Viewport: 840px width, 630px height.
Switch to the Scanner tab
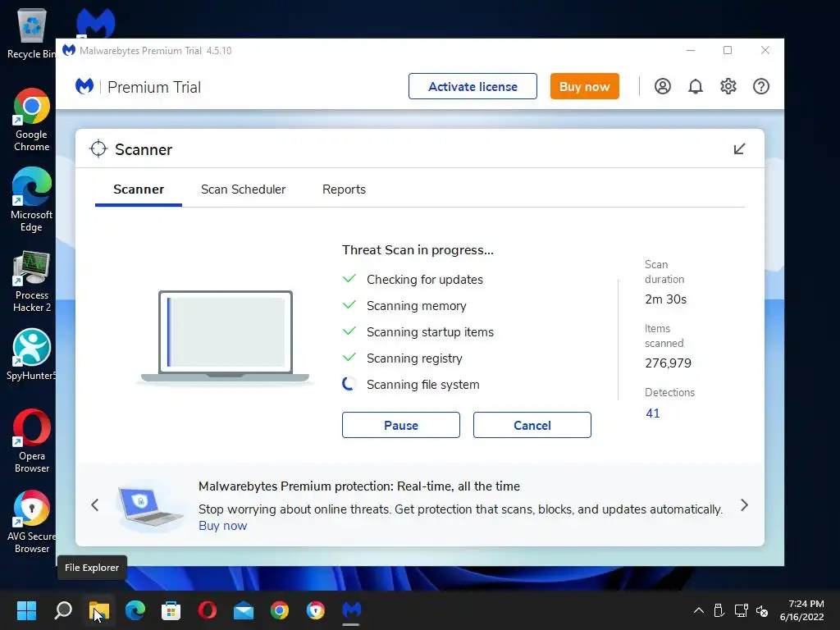pyautogui.click(x=139, y=189)
